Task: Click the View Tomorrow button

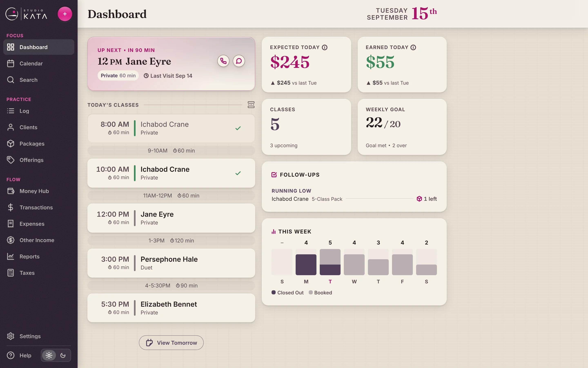Action: 171,343
